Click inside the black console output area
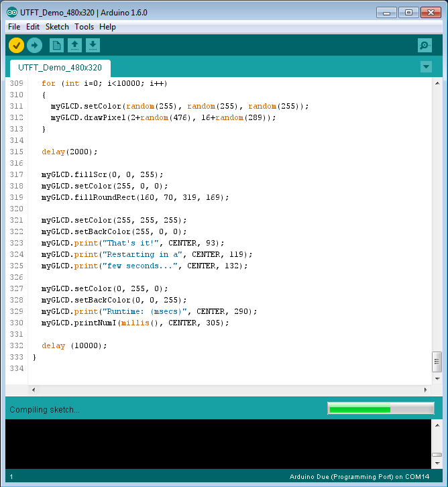The width and height of the screenshot is (448, 487). point(218,444)
